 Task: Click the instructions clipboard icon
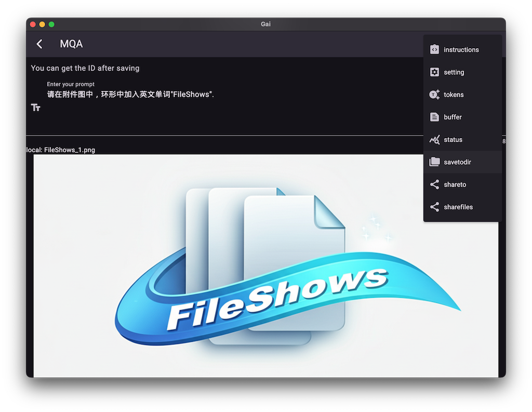coord(434,49)
